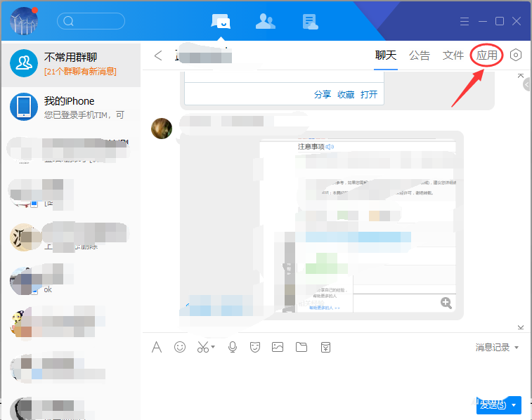The image size is (532, 420).
Task: Open conversation with last message 'ok'
Action: point(71,280)
